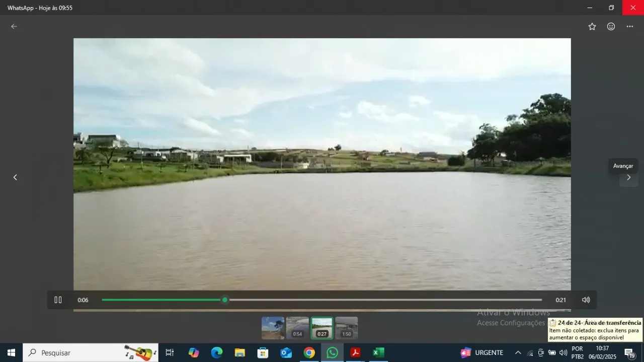Open the more options menu
The width and height of the screenshot is (644, 362).
pyautogui.click(x=630, y=27)
